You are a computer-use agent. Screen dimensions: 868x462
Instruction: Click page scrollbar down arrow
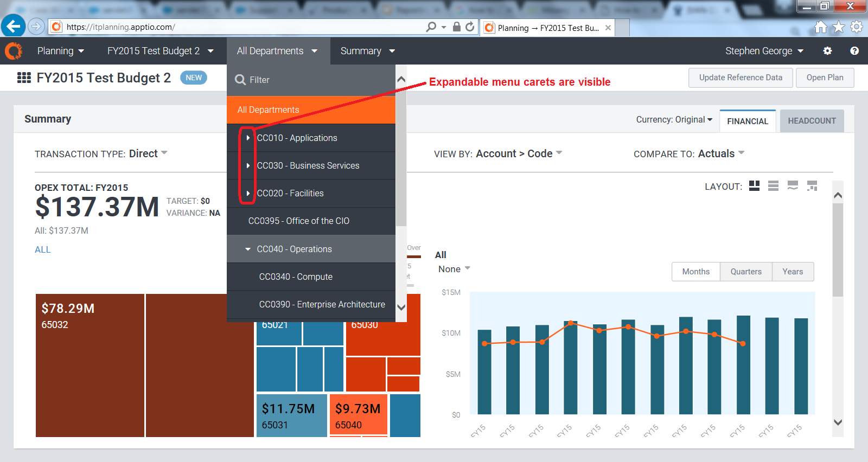pos(838,422)
